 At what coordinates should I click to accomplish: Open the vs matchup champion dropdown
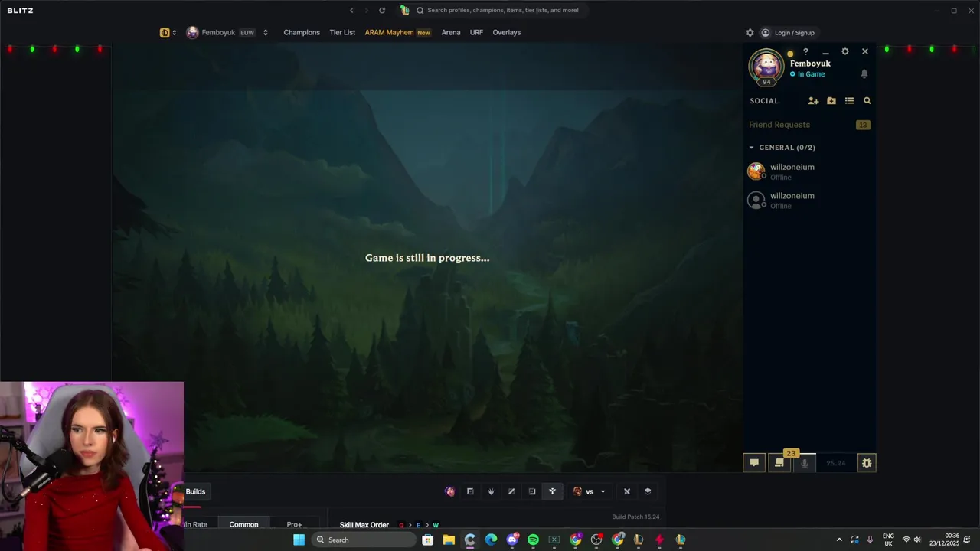(x=590, y=491)
